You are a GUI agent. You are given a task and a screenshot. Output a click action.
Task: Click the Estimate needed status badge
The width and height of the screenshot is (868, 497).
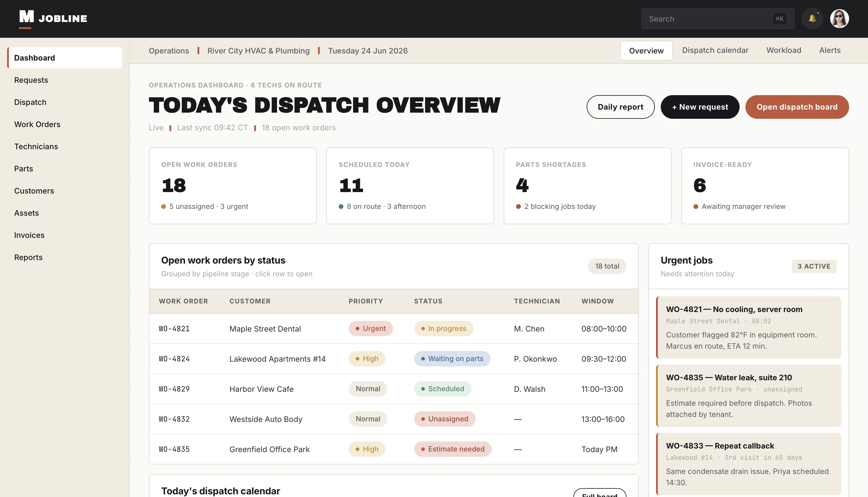(x=453, y=449)
